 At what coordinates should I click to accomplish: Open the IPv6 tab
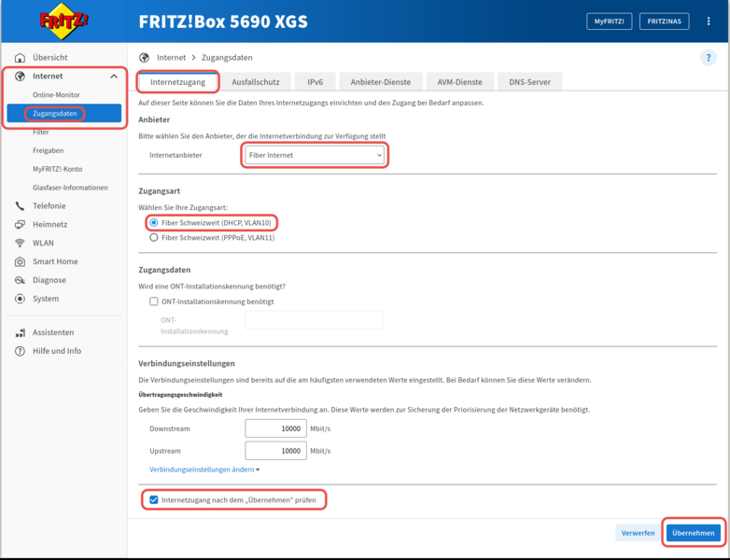click(315, 82)
